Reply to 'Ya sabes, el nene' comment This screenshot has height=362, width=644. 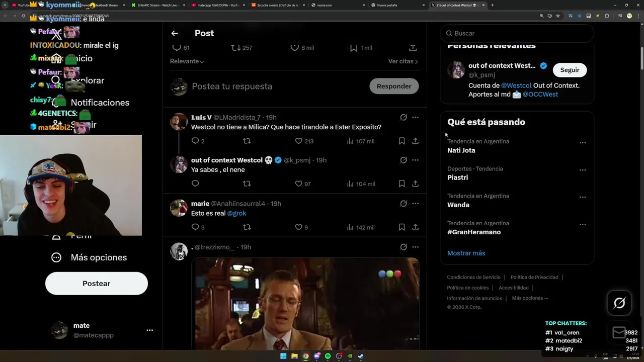click(195, 184)
